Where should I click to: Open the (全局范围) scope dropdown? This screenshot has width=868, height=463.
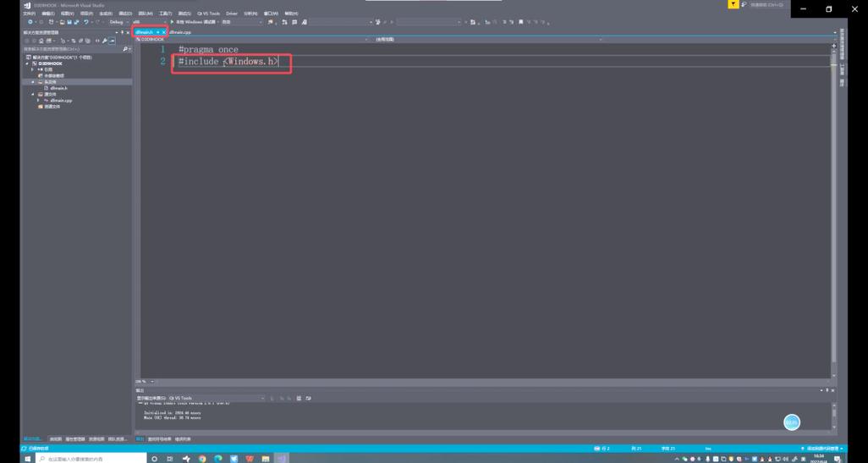(487, 40)
